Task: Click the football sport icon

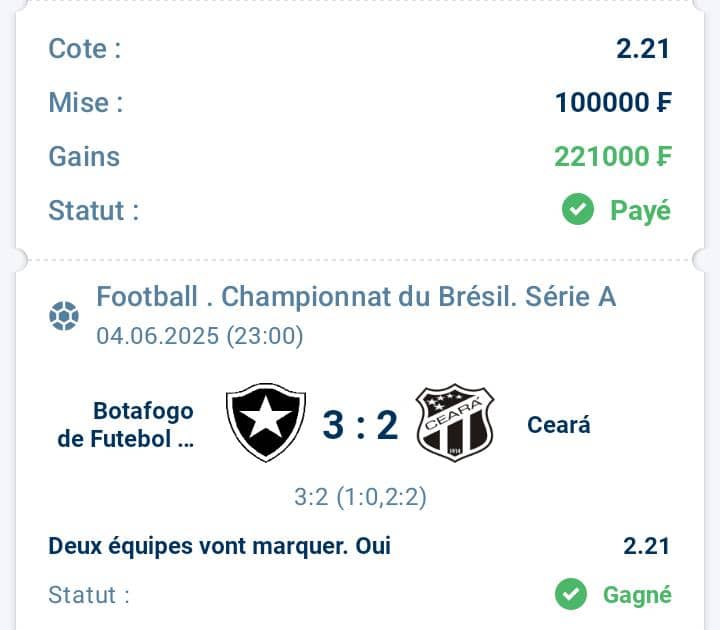Action: 64,316
